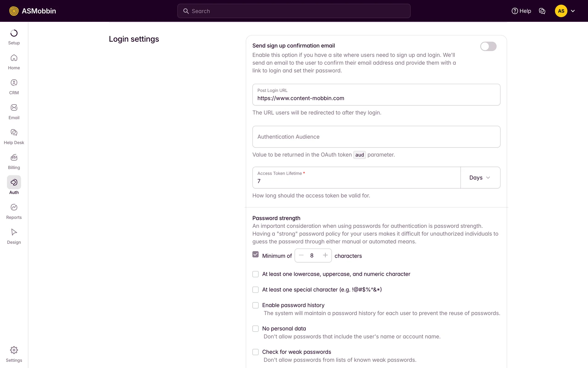588x368 pixels.
Task: Go to Home in the sidebar
Action: [14, 58]
